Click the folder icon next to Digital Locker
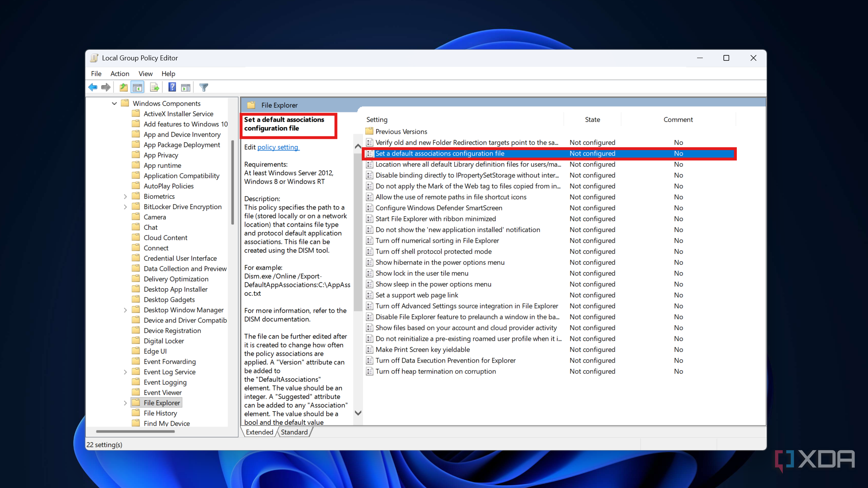This screenshot has height=488, width=868. (136, 340)
